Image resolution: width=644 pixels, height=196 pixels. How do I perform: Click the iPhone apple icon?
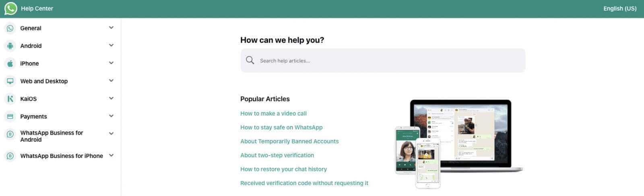pyautogui.click(x=10, y=64)
